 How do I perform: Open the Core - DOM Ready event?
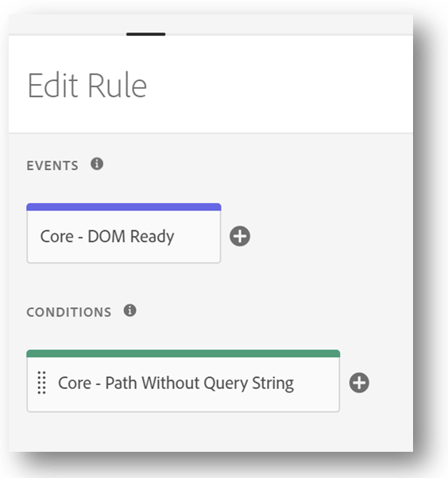(123, 233)
